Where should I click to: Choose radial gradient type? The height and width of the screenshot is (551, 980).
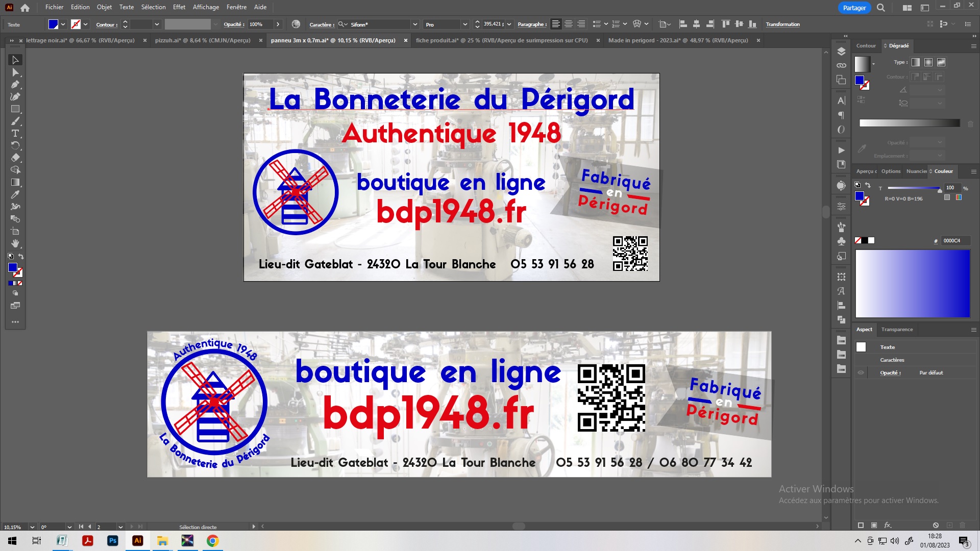[928, 62]
